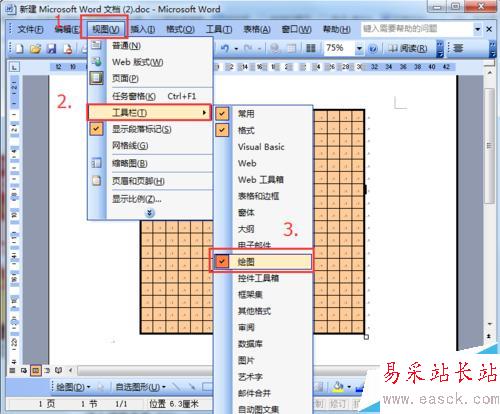The width and height of the screenshot is (500, 414).
Task: Click the tab selector L icon on ruler
Action: (x=14, y=67)
